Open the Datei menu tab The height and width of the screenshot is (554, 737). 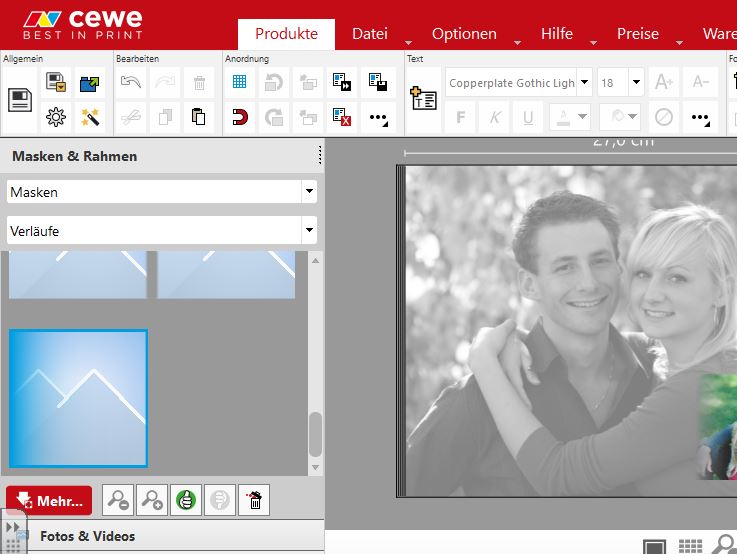click(x=370, y=34)
